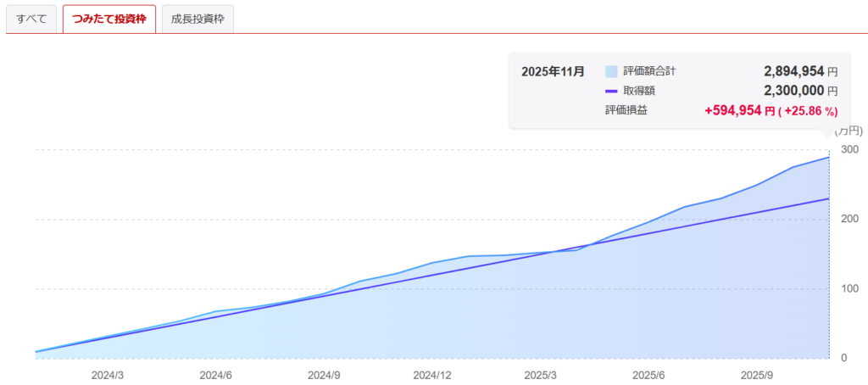Click the 2,300,000 円 acquisition amount
868x385 pixels.
pyautogui.click(x=800, y=91)
